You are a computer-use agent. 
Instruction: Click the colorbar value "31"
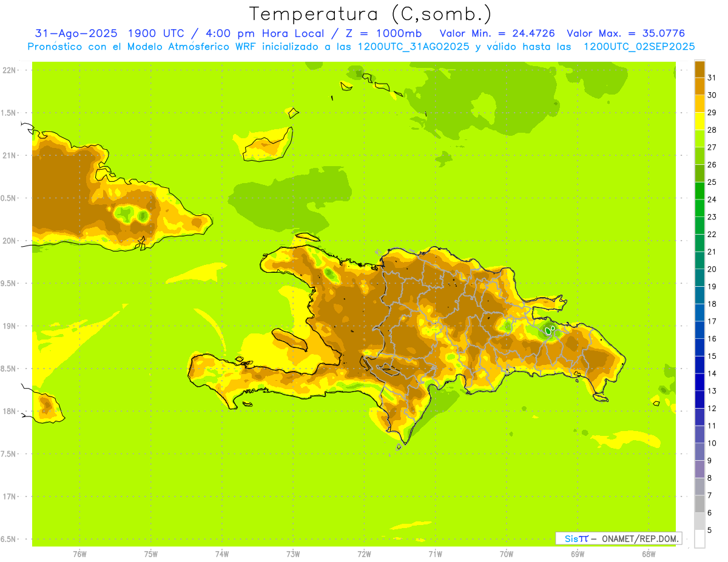[x=712, y=78]
